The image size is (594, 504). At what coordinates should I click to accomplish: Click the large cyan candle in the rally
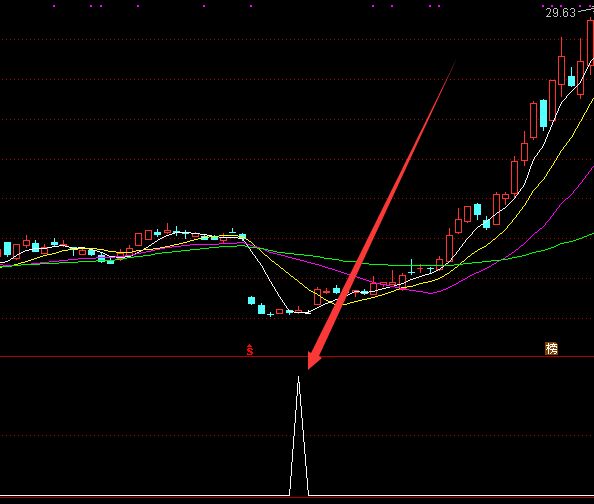pos(544,113)
